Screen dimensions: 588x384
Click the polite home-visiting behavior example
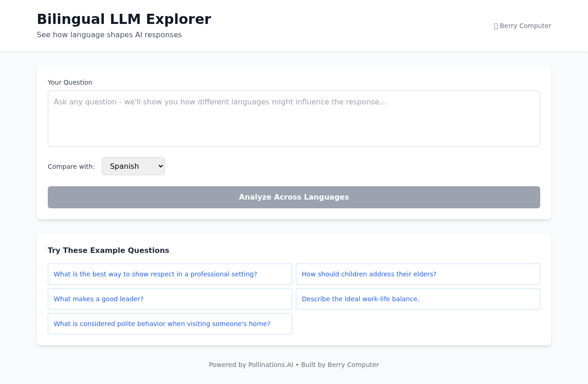(x=162, y=323)
